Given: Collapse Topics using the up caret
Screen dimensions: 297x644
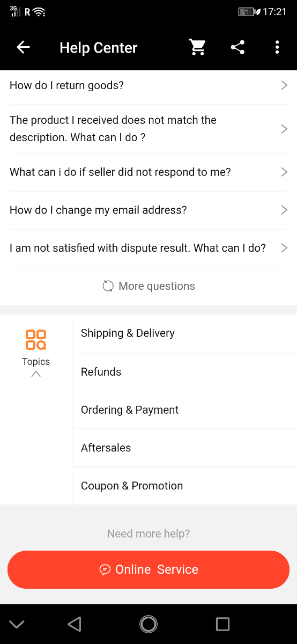Looking at the screenshot, I should point(36,374).
